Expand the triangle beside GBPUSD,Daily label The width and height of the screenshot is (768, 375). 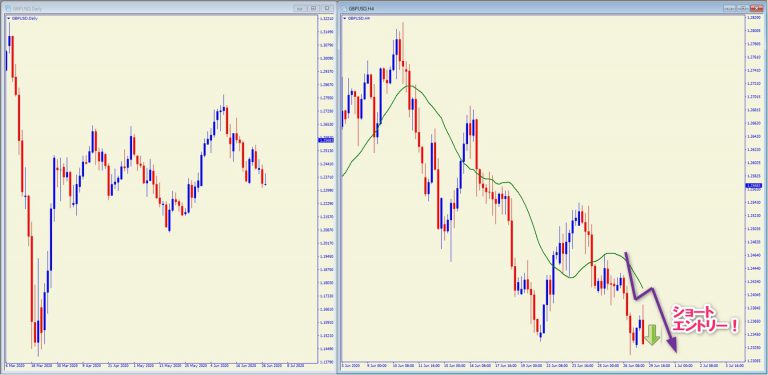click(x=8, y=19)
